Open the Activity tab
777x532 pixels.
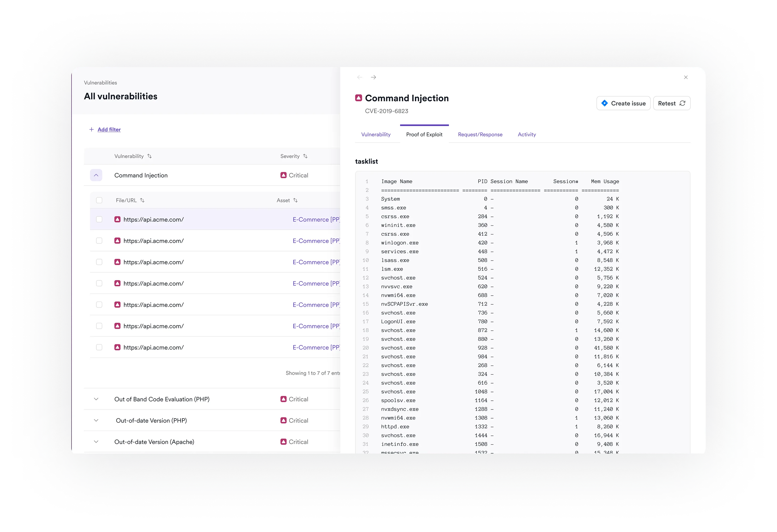[527, 134]
